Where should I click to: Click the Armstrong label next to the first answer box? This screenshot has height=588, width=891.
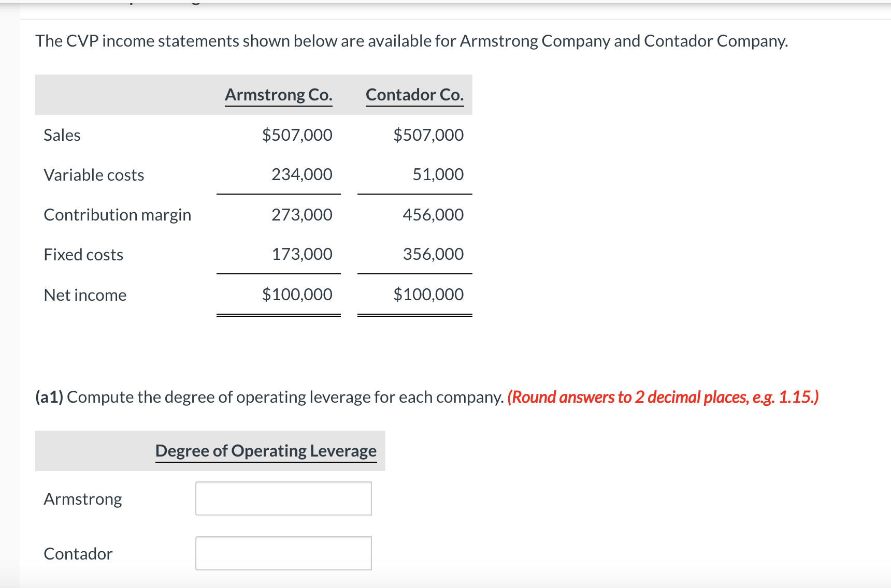click(82, 498)
